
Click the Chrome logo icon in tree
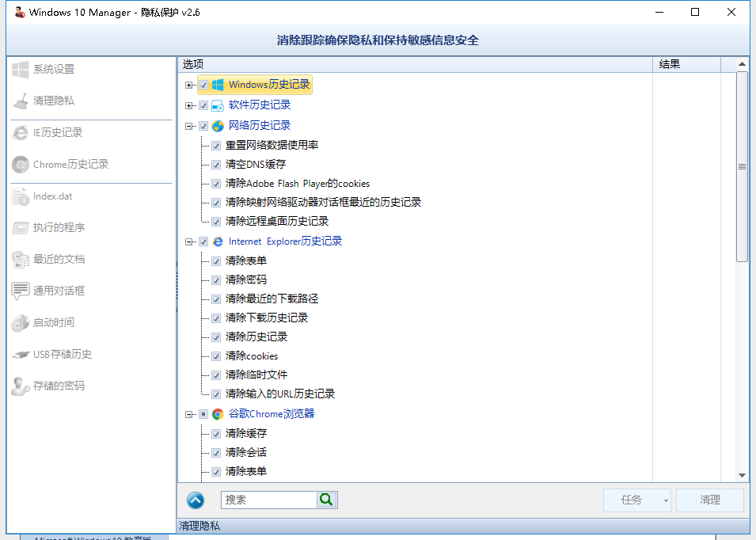point(218,414)
